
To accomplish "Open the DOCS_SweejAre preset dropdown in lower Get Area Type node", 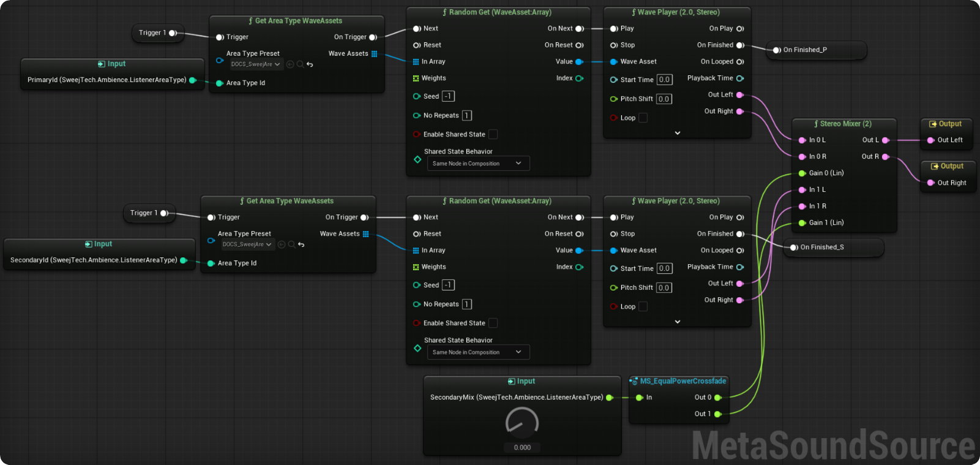I will pos(247,244).
